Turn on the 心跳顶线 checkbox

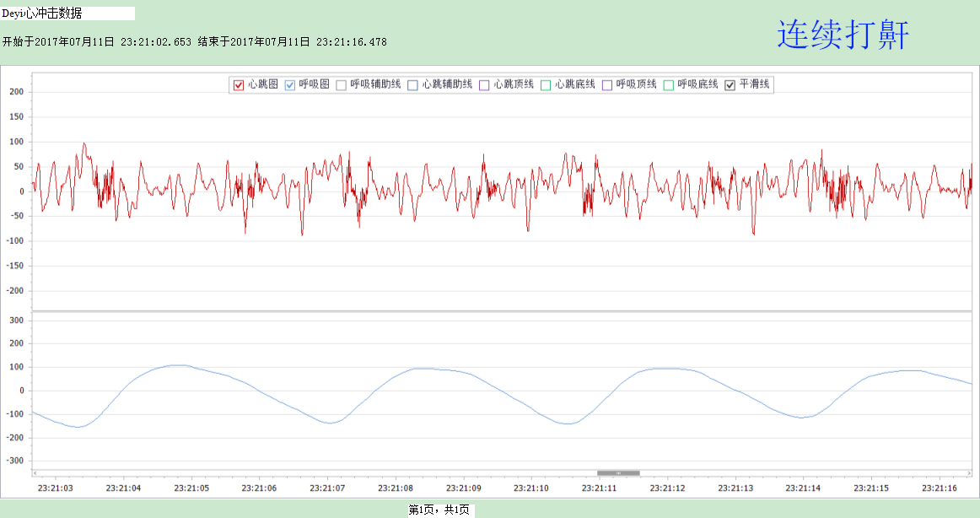(484, 84)
